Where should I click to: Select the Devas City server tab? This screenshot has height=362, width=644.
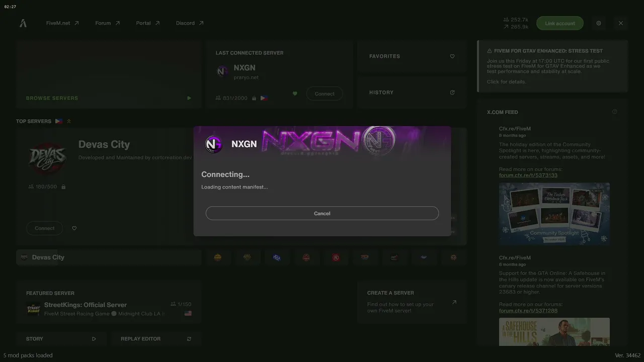[x=109, y=257]
